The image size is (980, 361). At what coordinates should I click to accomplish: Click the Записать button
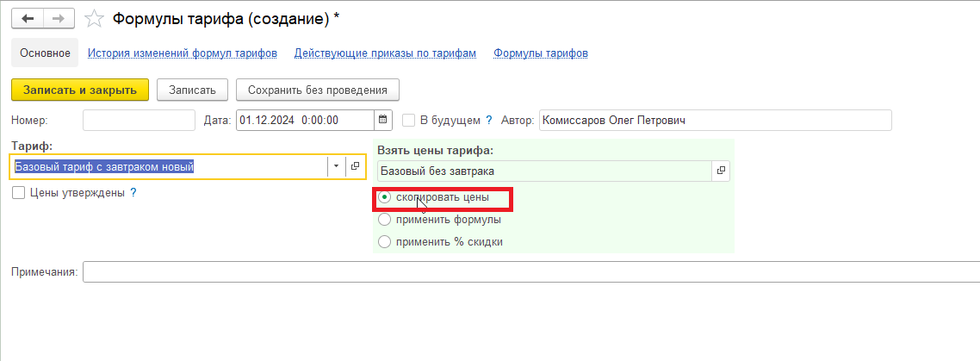point(193,90)
